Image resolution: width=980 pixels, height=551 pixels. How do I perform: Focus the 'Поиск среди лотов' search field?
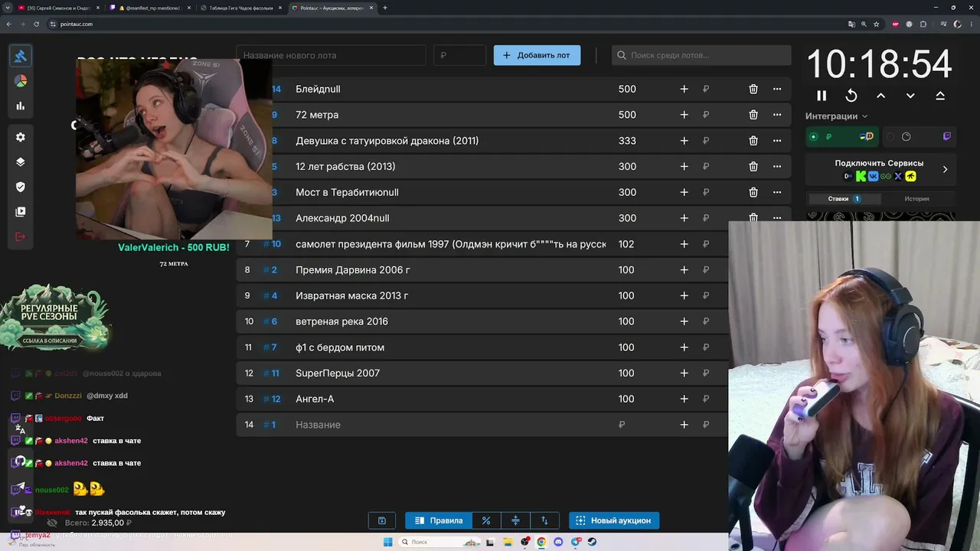[701, 55]
